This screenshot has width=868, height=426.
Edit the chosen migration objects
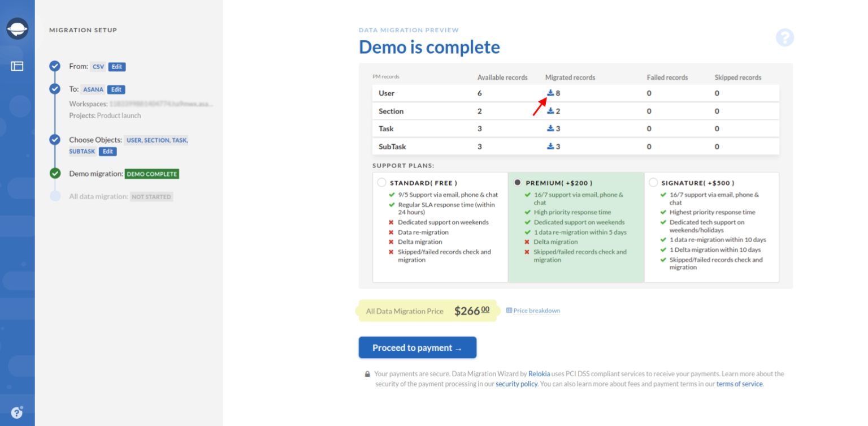coord(107,151)
